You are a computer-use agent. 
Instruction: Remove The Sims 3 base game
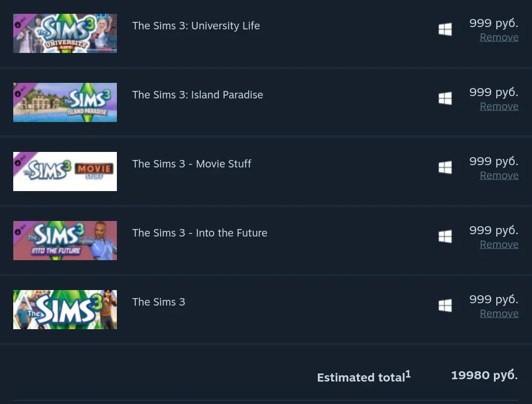[x=499, y=314]
